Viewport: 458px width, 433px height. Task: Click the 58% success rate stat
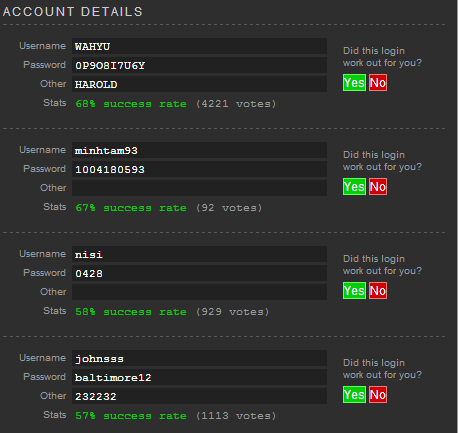tap(131, 312)
